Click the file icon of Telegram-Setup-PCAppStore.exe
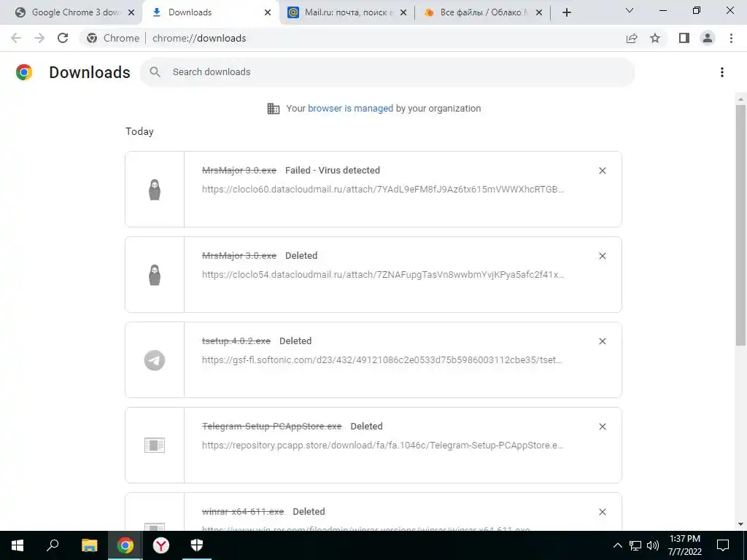 click(155, 446)
